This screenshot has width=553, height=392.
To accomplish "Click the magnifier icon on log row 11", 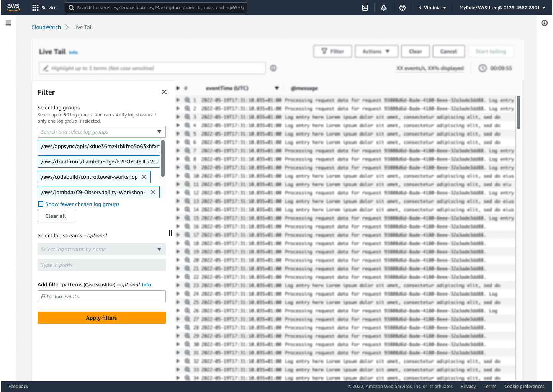I will click(187, 184).
